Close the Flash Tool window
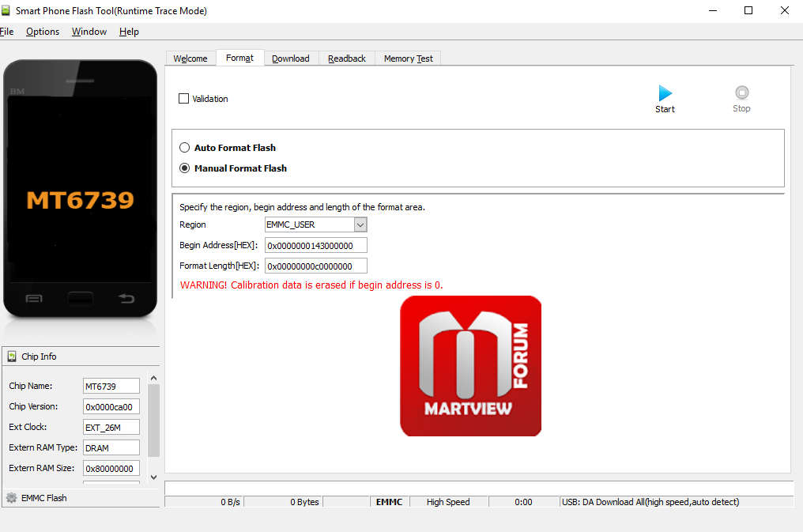Image resolution: width=803 pixels, height=532 pixels. pyautogui.click(x=785, y=10)
